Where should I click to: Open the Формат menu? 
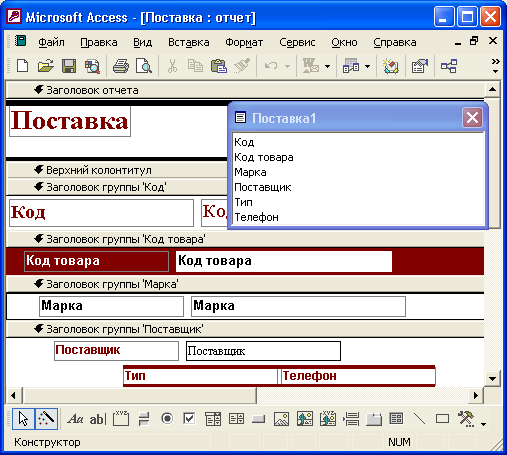(244, 42)
